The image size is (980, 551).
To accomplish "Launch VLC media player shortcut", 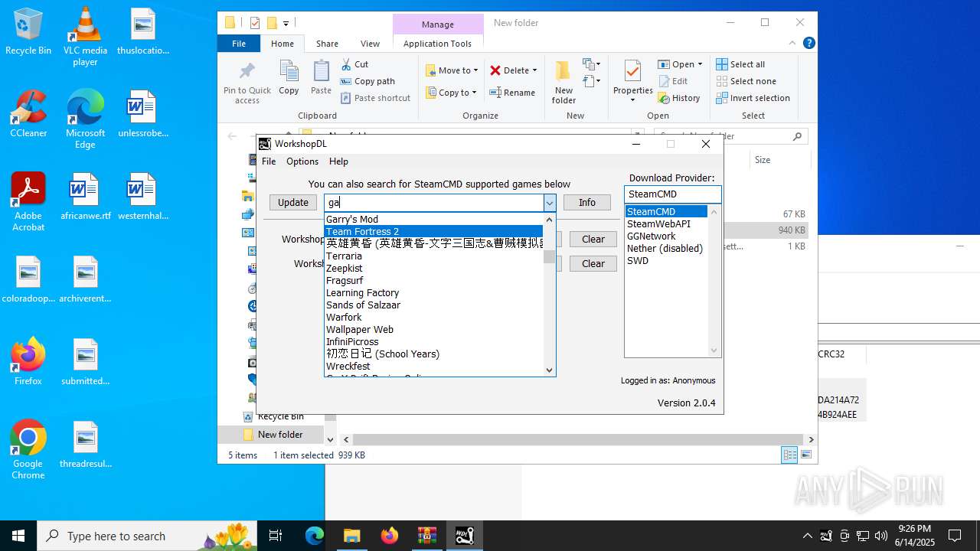I will click(85, 37).
